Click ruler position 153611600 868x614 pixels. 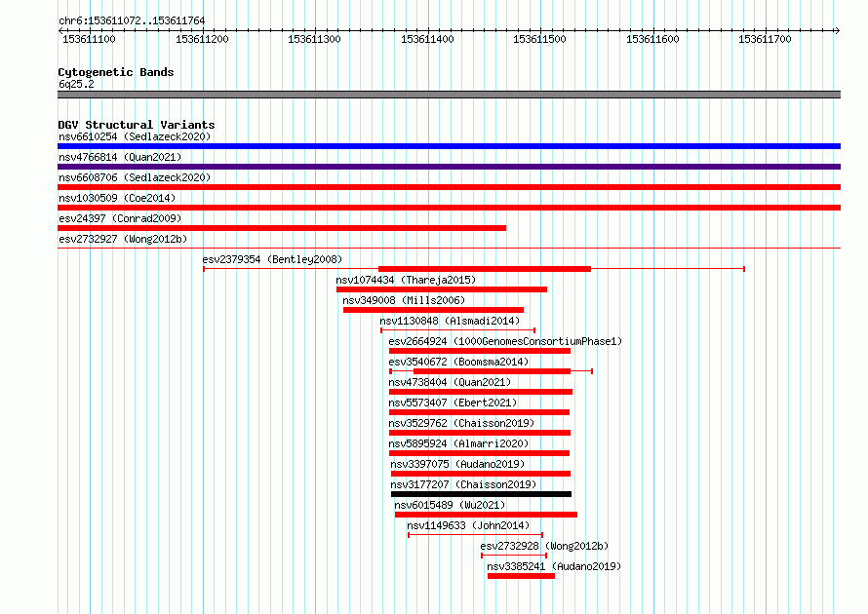coord(652,39)
